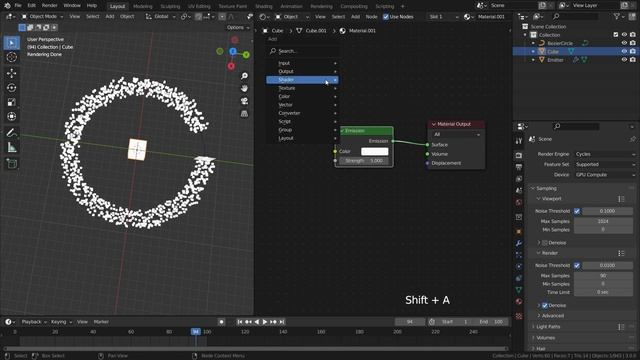
Task: Jump to the timeline end frame
Action: pos(282,322)
